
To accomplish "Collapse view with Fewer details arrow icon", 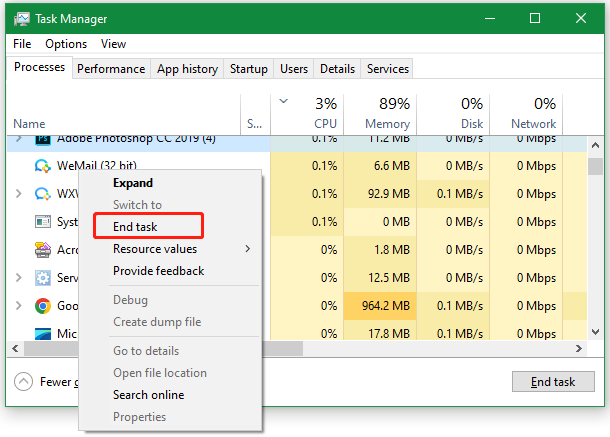I will click(23, 381).
